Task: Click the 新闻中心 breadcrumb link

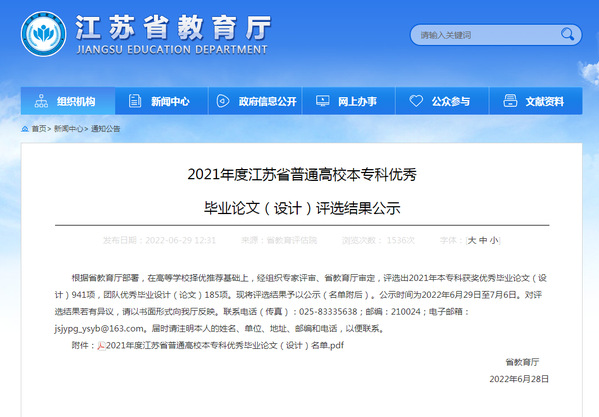Action: click(69, 129)
